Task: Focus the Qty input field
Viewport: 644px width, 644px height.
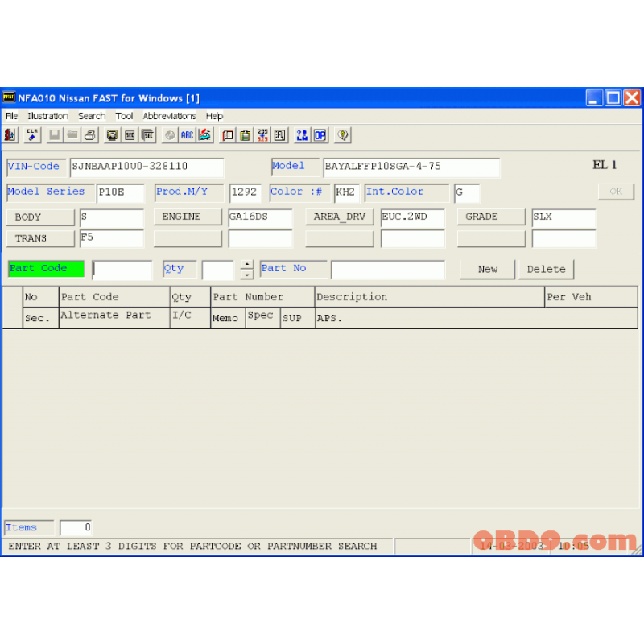Action: point(217,270)
